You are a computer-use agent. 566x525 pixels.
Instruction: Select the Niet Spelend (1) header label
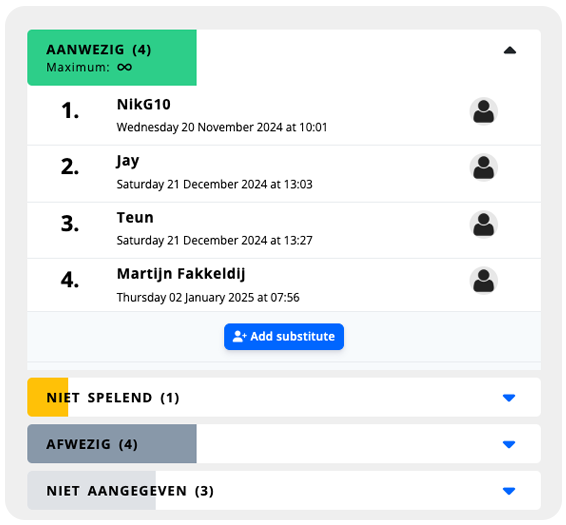(113, 398)
